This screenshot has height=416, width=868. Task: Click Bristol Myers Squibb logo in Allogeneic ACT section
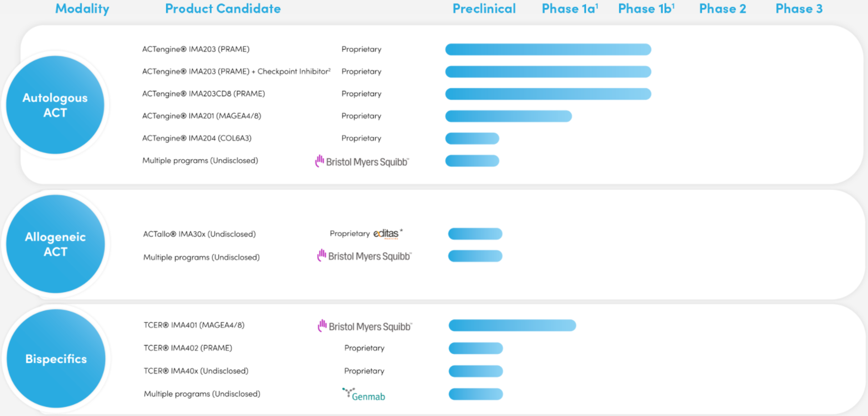[x=364, y=256]
